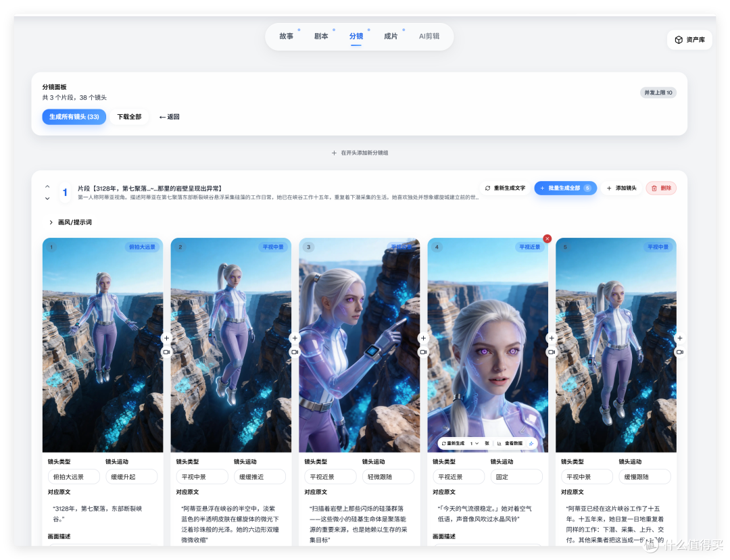Screen dimensions: 730x560
Task: Click the plus icon after shot 4
Action: [552, 338]
